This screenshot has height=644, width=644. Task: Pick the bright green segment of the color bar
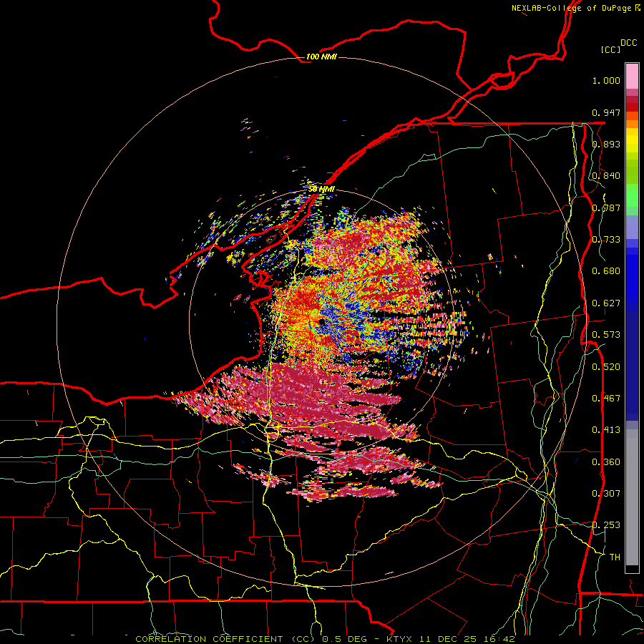point(632,195)
